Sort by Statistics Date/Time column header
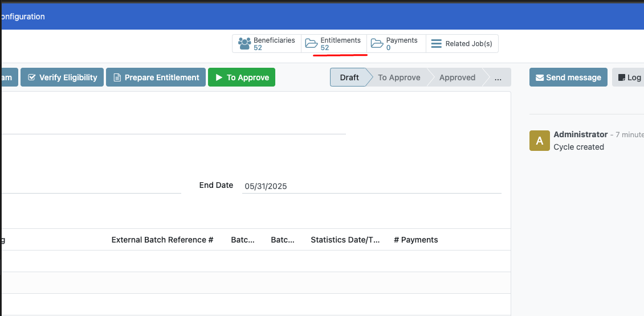 tap(345, 240)
